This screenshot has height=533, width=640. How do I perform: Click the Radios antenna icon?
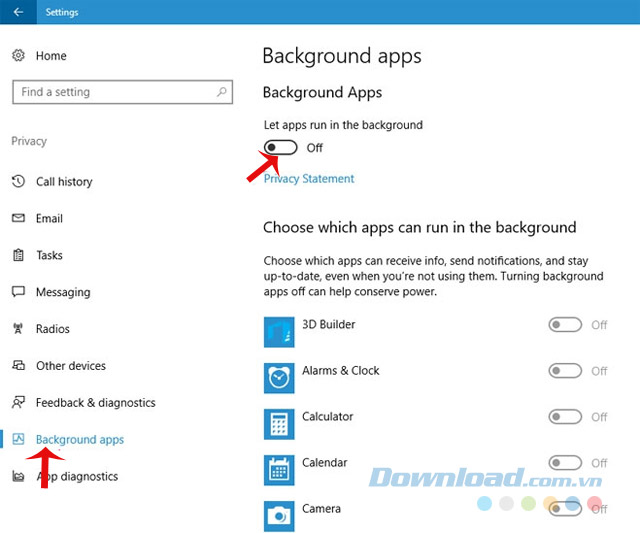click(18, 328)
